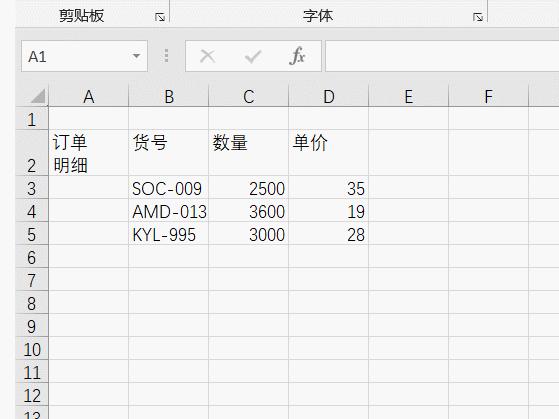
Task: Click the Select All corner triangle
Action: click(x=38, y=96)
